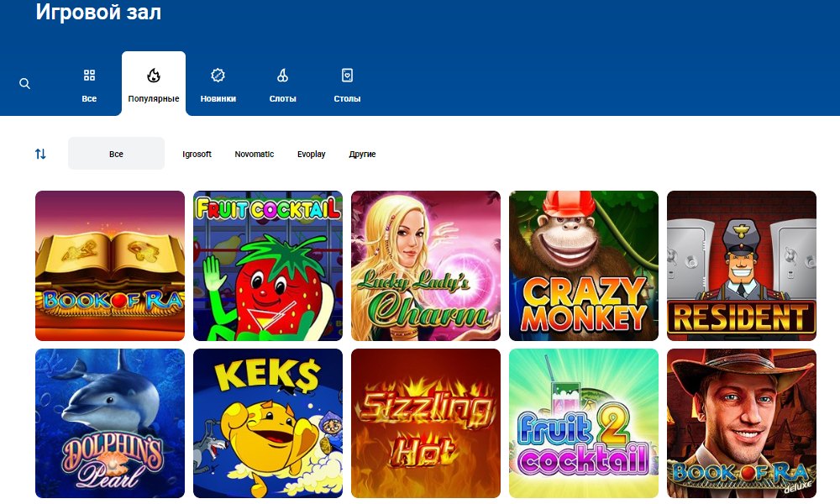
Task: Click the card icon for Столы
Action: pyautogui.click(x=347, y=76)
